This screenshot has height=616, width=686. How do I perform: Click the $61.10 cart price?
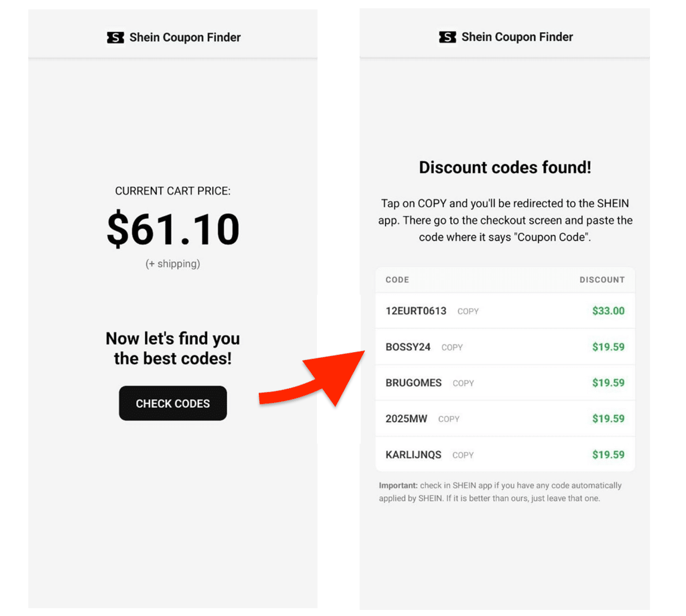[173, 229]
